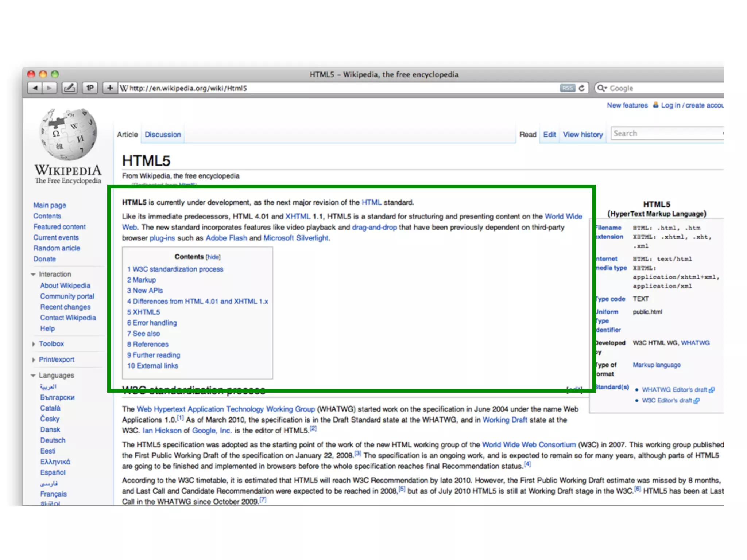Open the Edit tab
Image resolution: width=747 pixels, height=560 pixels.
[x=549, y=135]
